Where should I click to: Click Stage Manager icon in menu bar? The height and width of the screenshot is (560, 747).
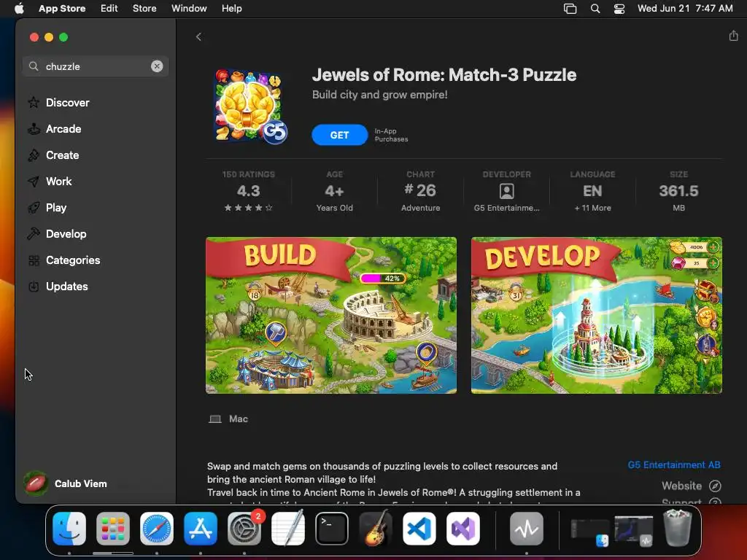(570, 9)
